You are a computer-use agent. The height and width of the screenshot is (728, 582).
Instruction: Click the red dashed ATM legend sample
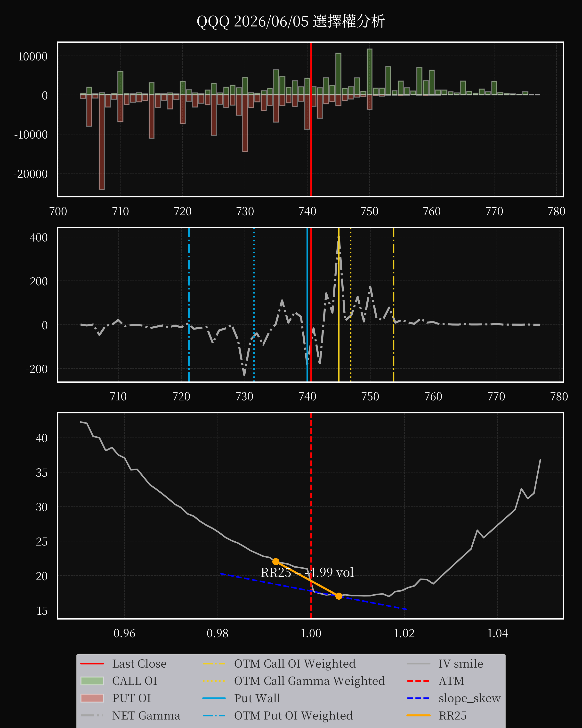419,681
